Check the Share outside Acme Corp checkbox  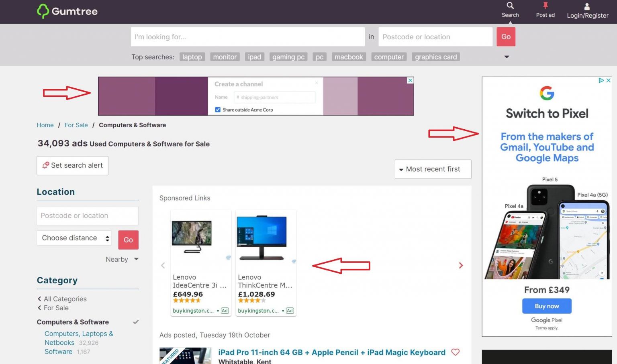(217, 109)
